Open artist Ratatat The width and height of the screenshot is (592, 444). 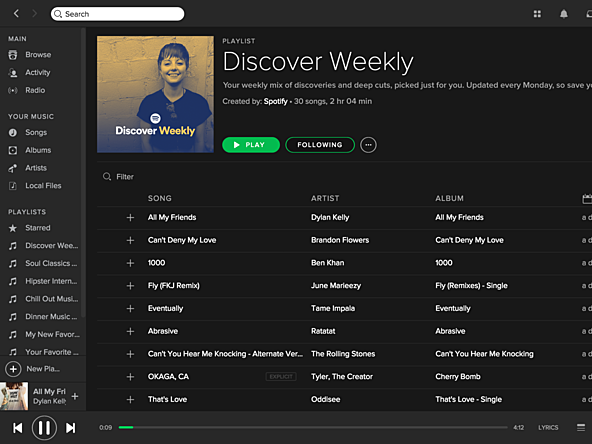click(323, 331)
